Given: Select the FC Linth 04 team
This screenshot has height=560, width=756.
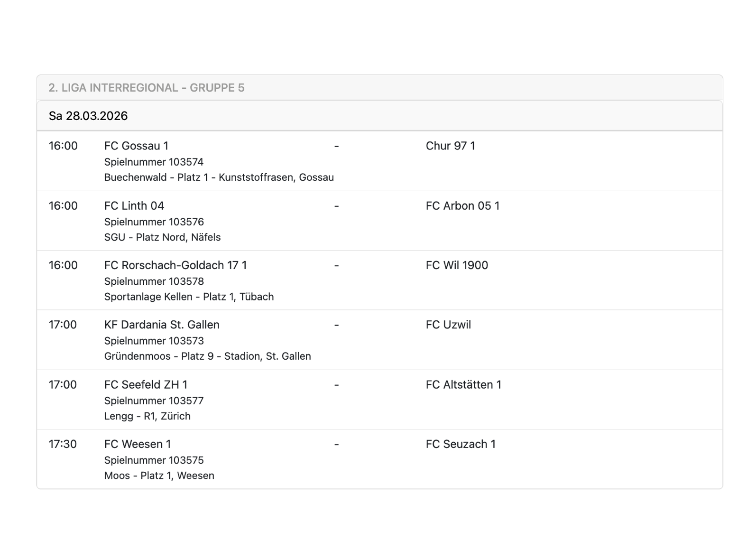Looking at the screenshot, I should pyautogui.click(x=134, y=205).
